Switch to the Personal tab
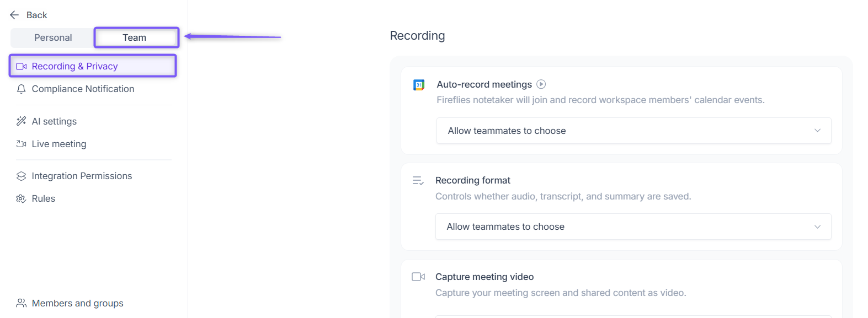The width and height of the screenshot is (868, 318). (x=53, y=37)
